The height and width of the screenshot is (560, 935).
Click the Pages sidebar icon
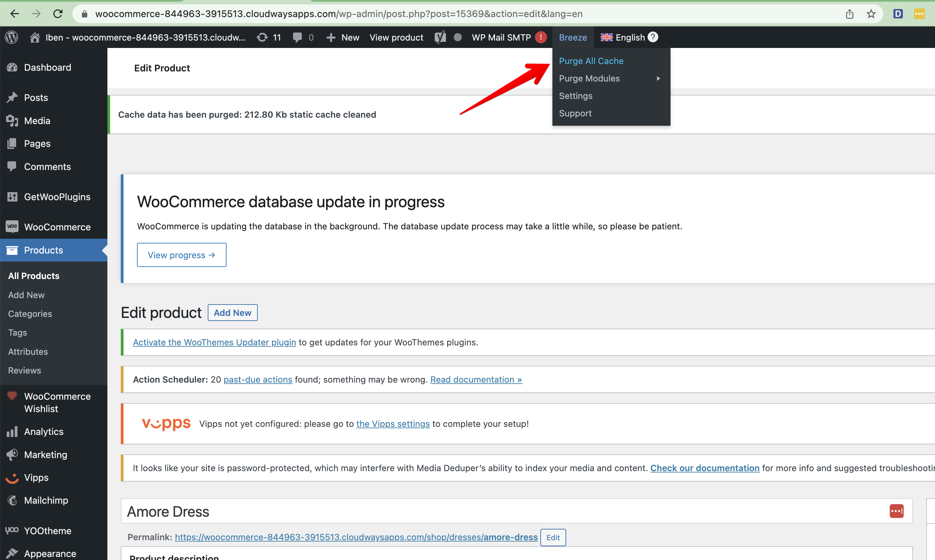click(x=12, y=144)
